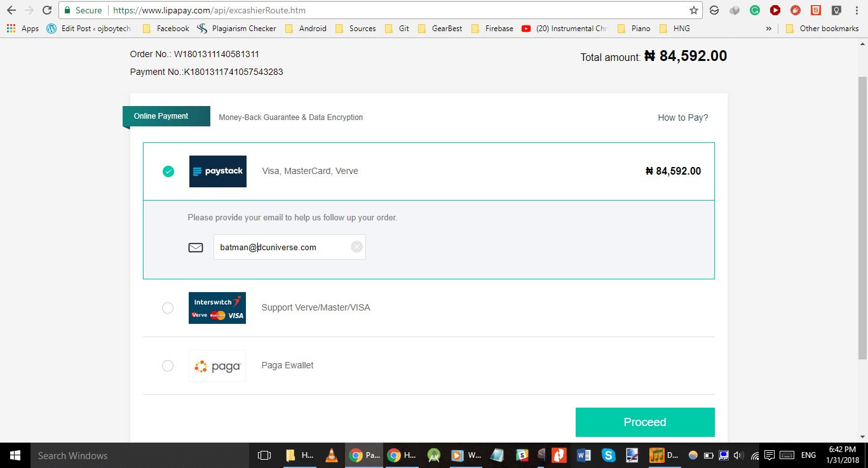
Task: Click the Proceed button
Action: [645, 422]
